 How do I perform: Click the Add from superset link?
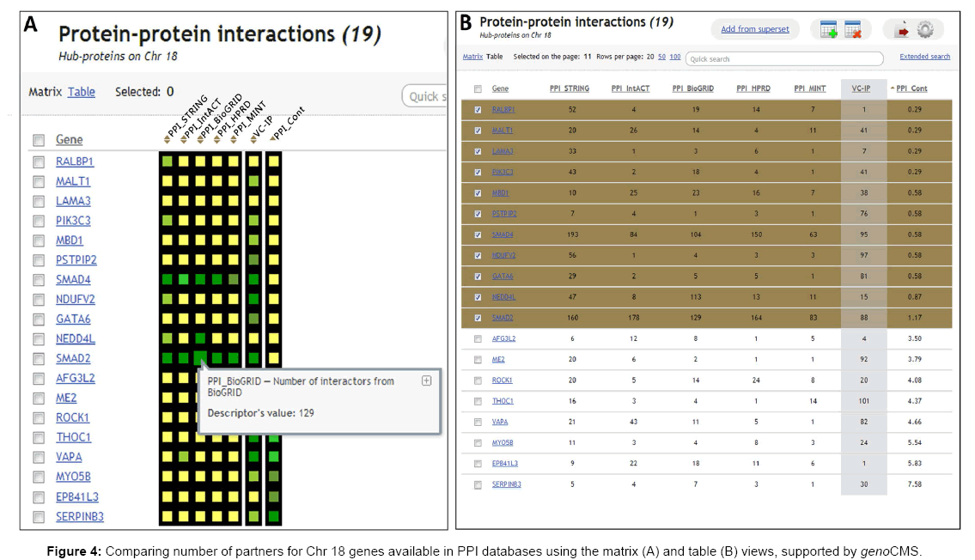click(x=754, y=29)
